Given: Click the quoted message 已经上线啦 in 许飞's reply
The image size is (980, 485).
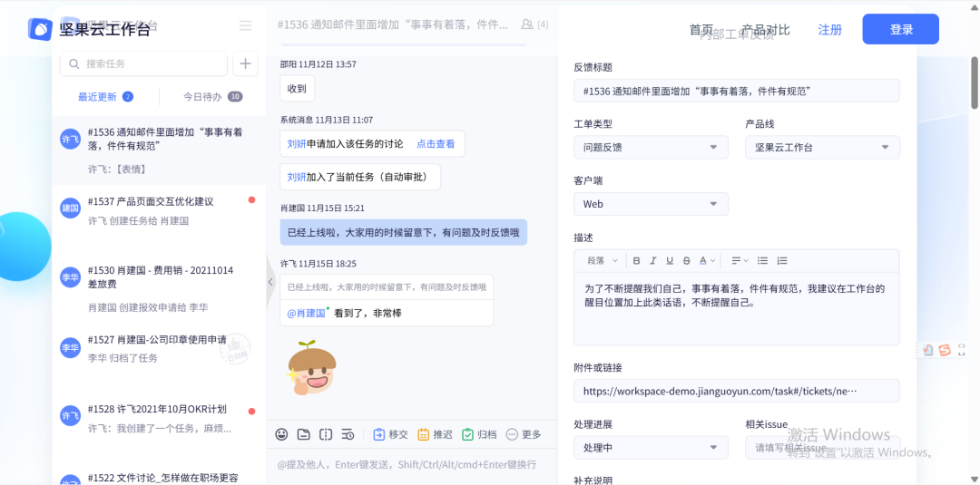Looking at the screenshot, I should pos(387,287).
